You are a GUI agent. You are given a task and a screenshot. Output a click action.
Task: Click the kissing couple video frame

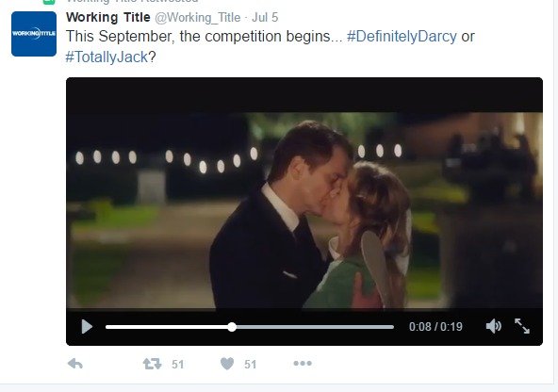(x=304, y=210)
